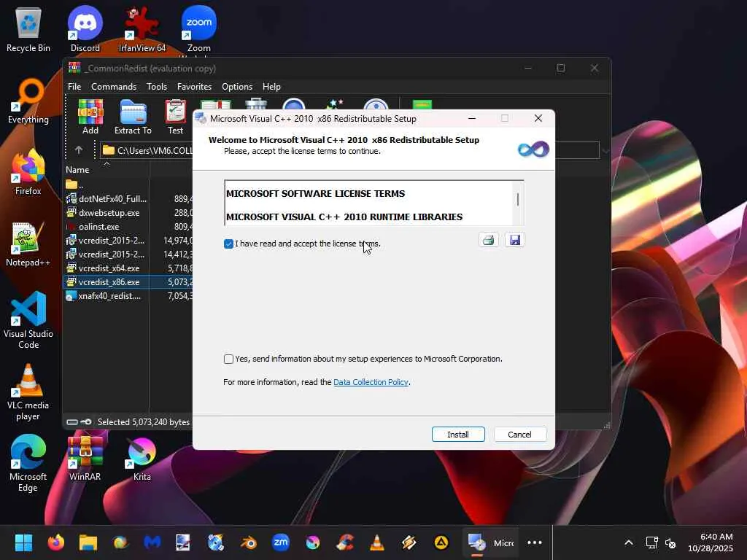Print the license terms
747x560 pixels.
488,240
